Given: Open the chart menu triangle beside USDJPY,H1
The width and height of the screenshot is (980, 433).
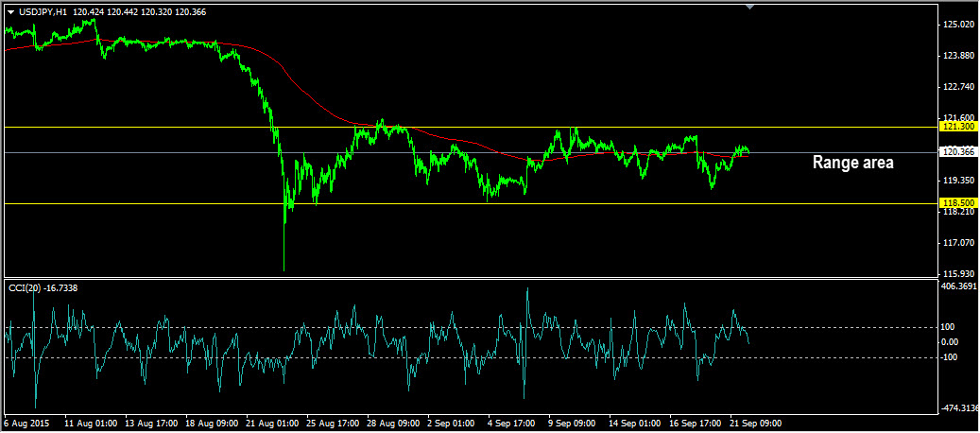Looking at the screenshot, I should click(x=10, y=12).
